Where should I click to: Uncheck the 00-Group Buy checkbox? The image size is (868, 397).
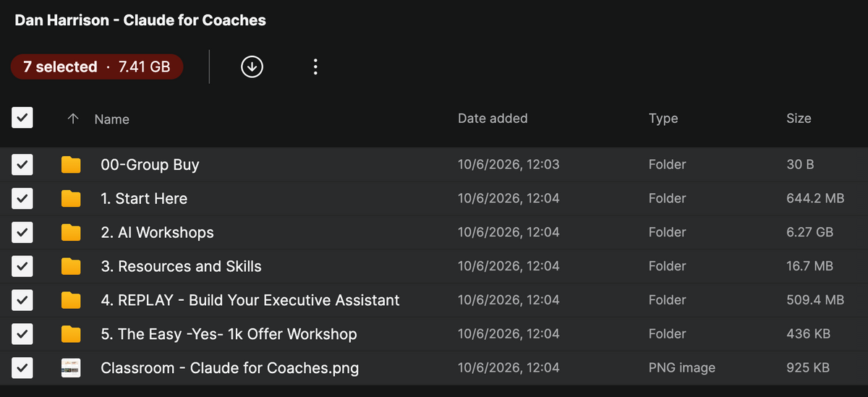coord(22,165)
